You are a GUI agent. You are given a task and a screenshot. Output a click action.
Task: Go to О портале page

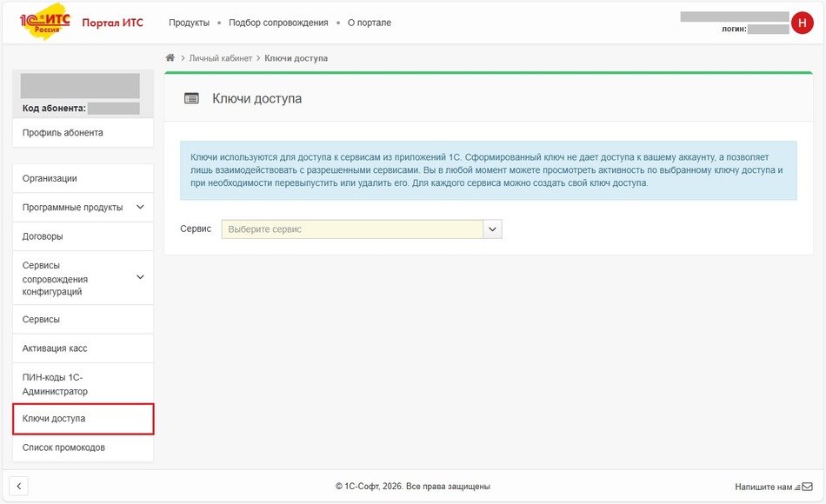coord(369,23)
